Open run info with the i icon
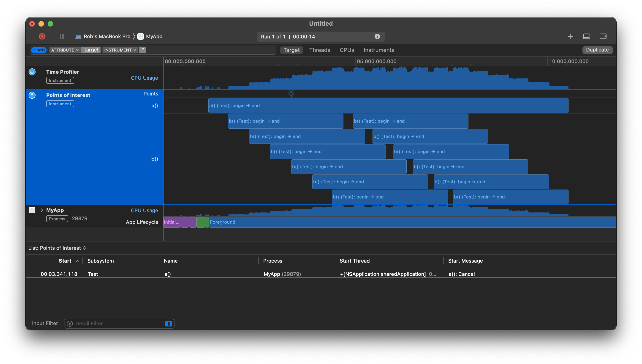 click(x=377, y=36)
